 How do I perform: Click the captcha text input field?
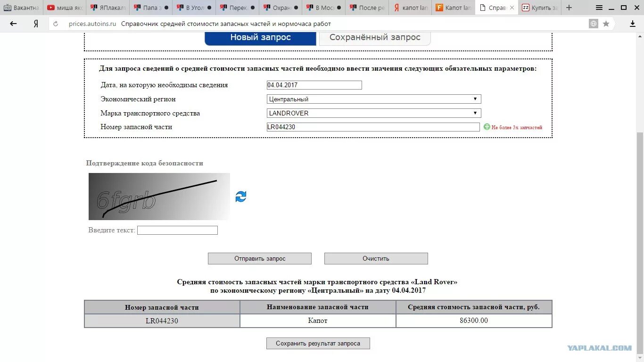[177, 230]
